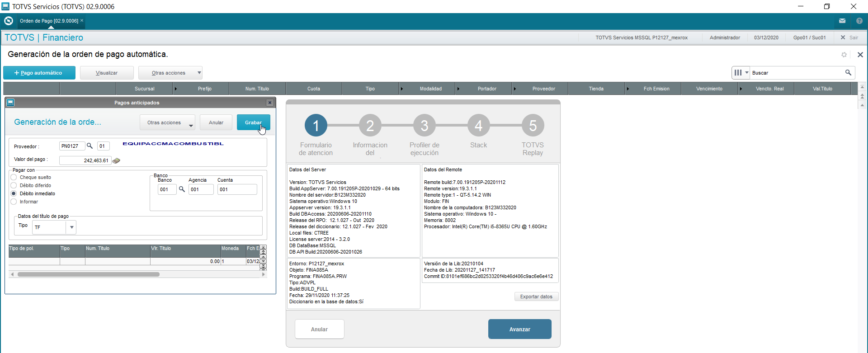The image size is (868, 353).
Task: Select Cheque suelto payment option
Action: 14,177
